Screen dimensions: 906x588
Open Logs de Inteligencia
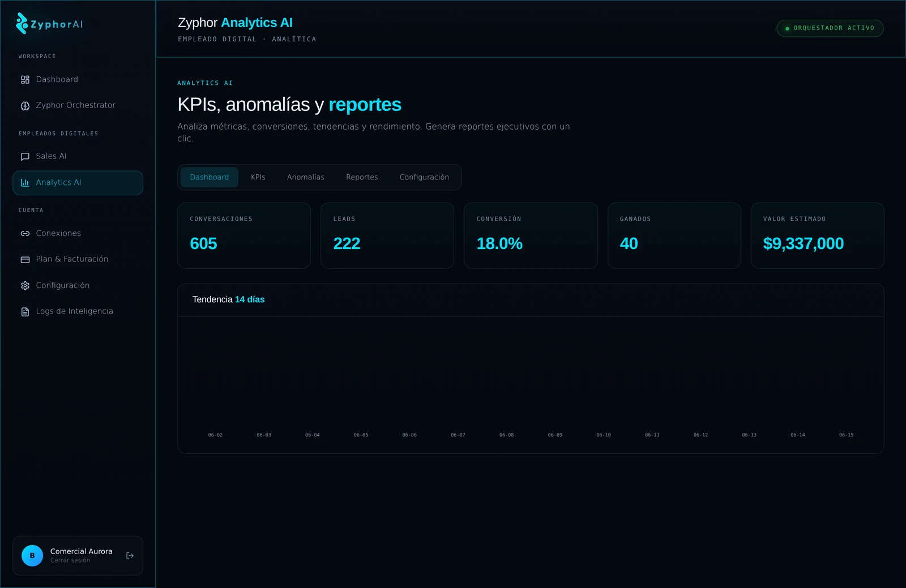(x=78, y=311)
